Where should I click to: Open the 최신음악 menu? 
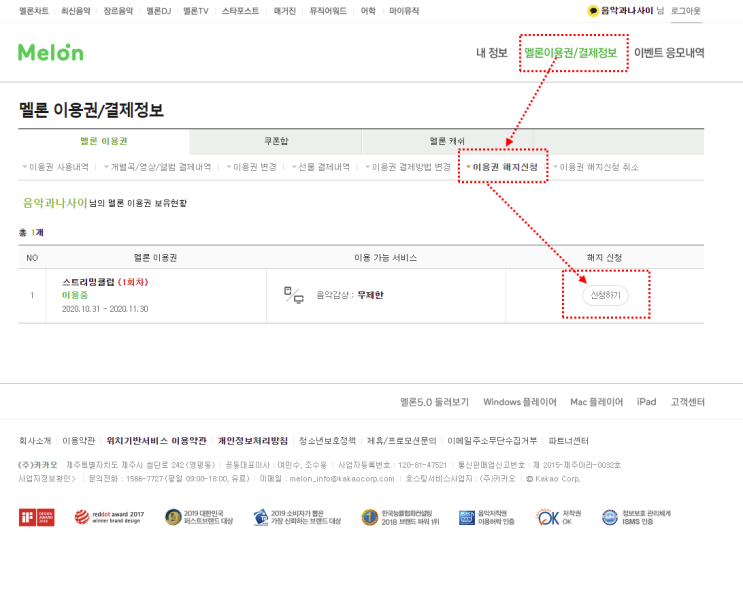pos(76,11)
